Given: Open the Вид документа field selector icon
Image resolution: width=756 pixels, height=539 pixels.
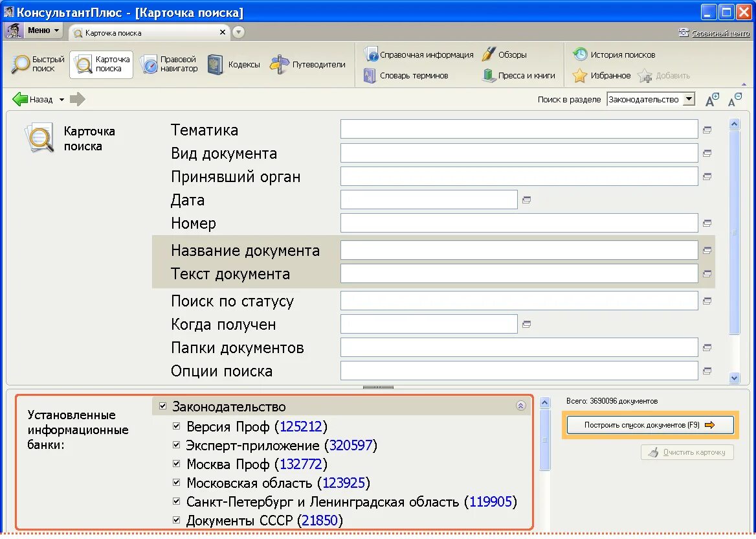Looking at the screenshot, I should click(707, 153).
